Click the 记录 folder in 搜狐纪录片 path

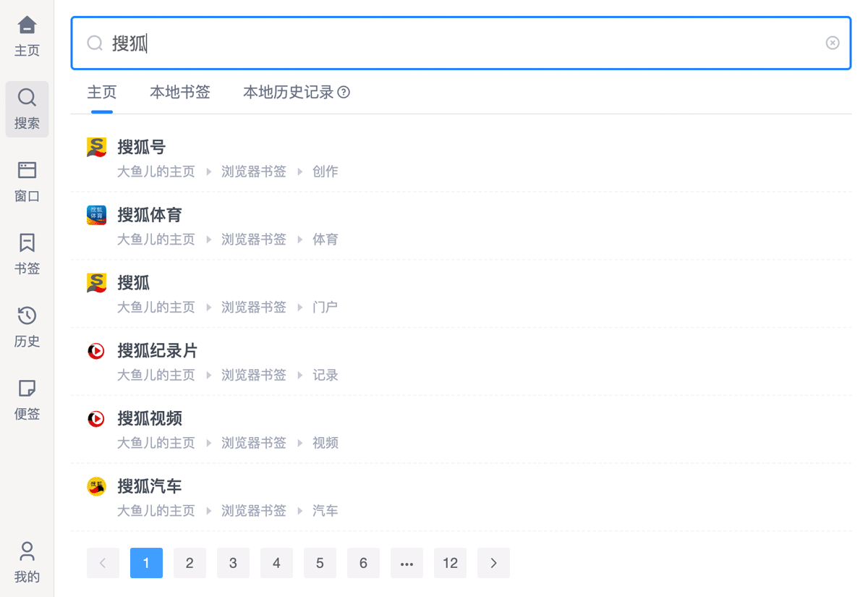[325, 376]
